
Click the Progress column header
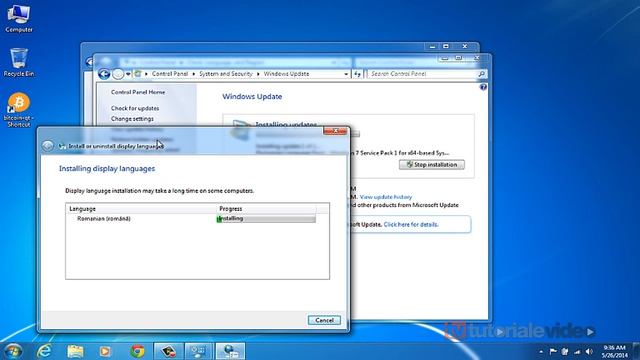266,209
